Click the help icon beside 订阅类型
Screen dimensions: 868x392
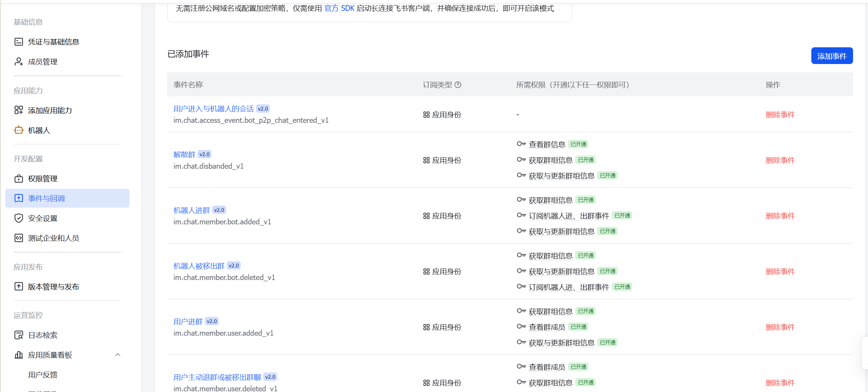click(458, 85)
